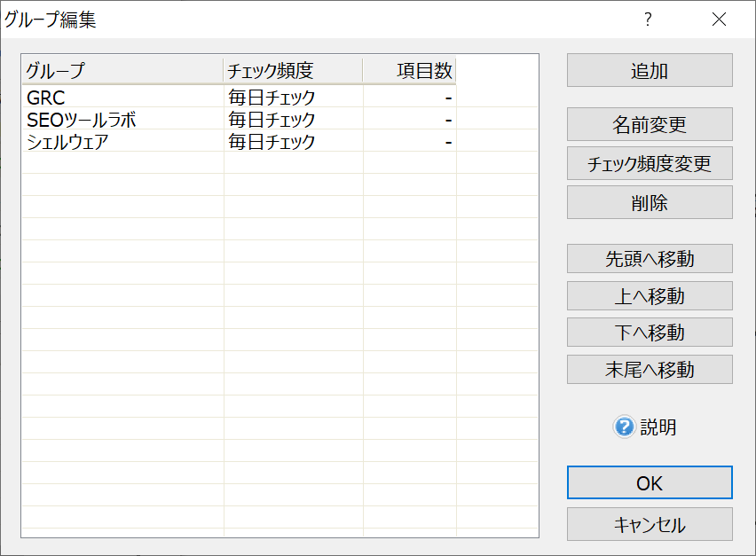756x556 pixels.
Task: Confirm with the OK button
Action: tap(650, 482)
